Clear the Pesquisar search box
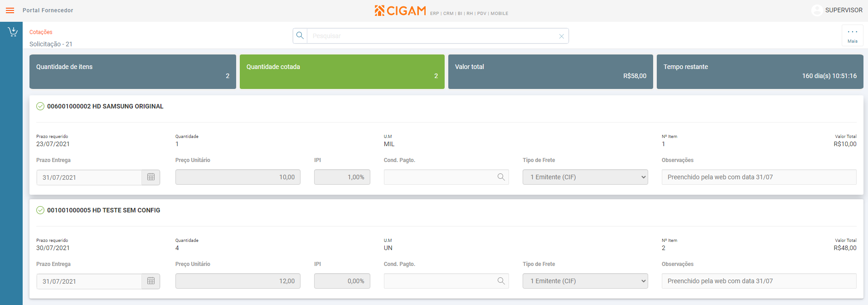The width and height of the screenshot is (868, 305). pos(561,36)
